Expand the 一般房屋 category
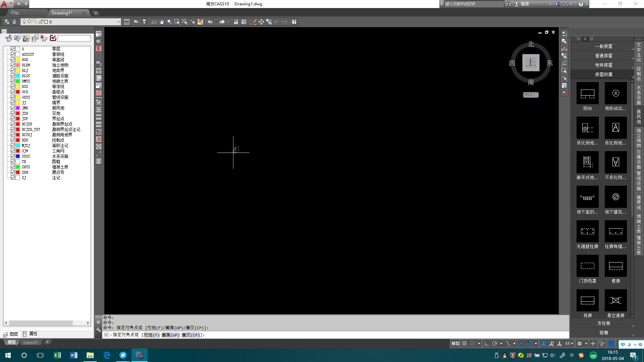 click(603, 46)
